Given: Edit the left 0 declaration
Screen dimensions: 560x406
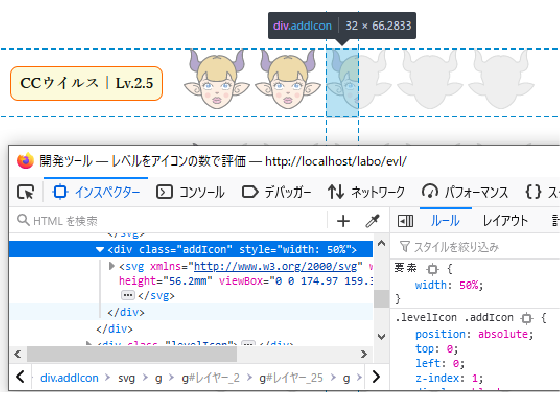Looking at the screenshot, I should coord(440,364).
